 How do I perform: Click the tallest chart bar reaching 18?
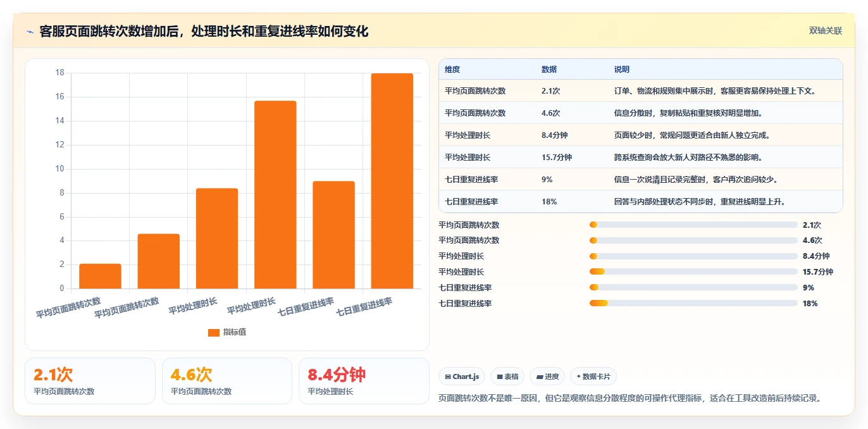coord(392,181)
